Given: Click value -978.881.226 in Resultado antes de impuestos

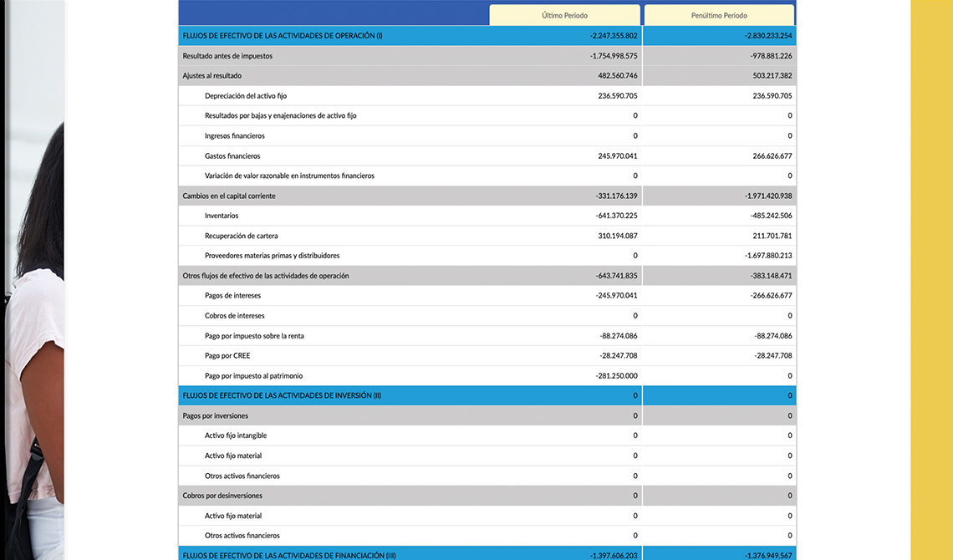Looking at the screenshot, I should coord(772,56).
